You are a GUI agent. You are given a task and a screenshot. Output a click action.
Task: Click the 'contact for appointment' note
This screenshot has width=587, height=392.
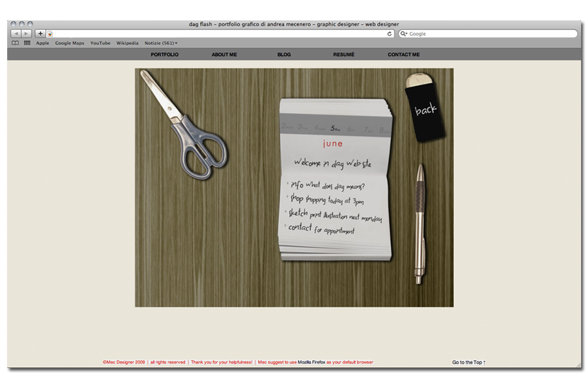[322, 229]
